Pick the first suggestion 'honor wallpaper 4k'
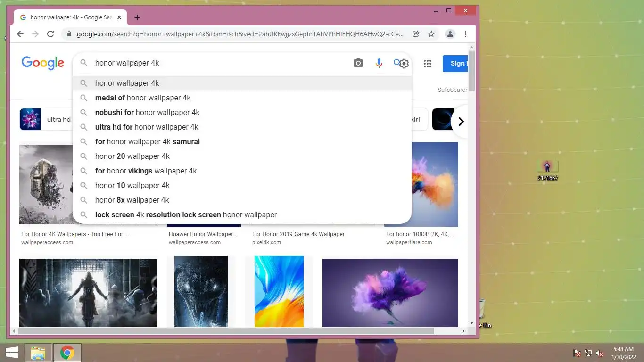 pyautogui.click(x=242, y=83)
